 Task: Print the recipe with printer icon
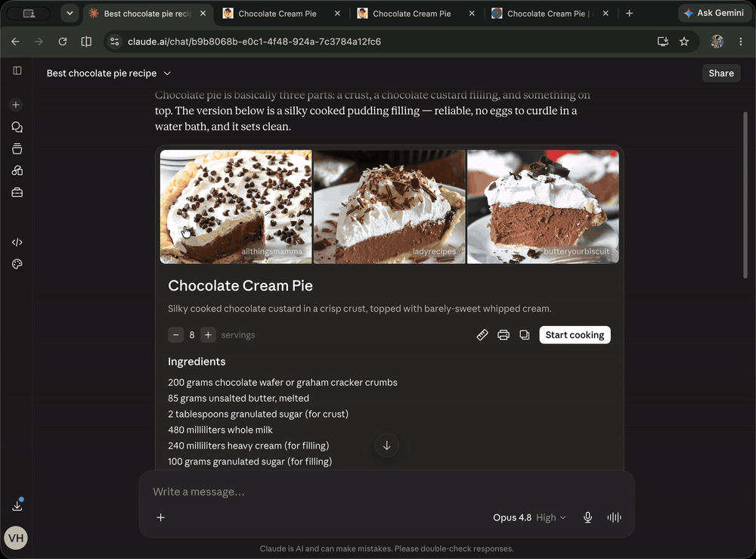click(503, 335)
